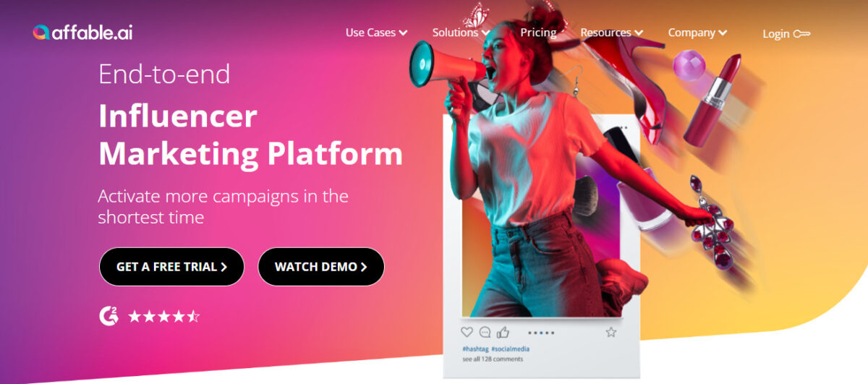Click the star rating icons
868x384 pixels.
(163, 316)
